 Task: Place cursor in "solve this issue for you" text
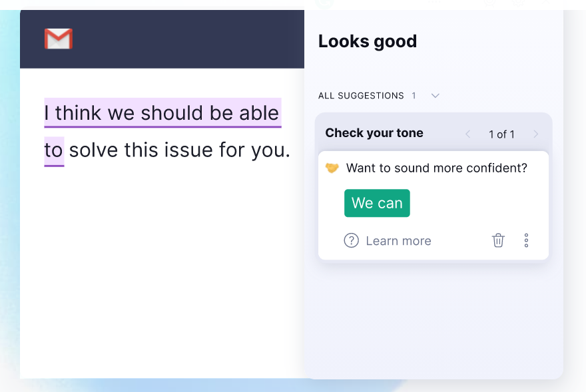point(180,150)
